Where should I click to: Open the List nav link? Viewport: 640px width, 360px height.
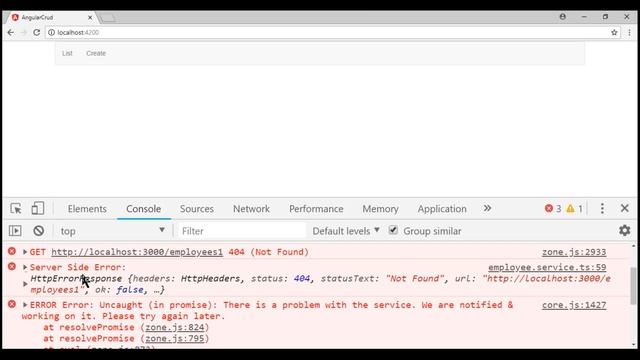coord(67,53)
